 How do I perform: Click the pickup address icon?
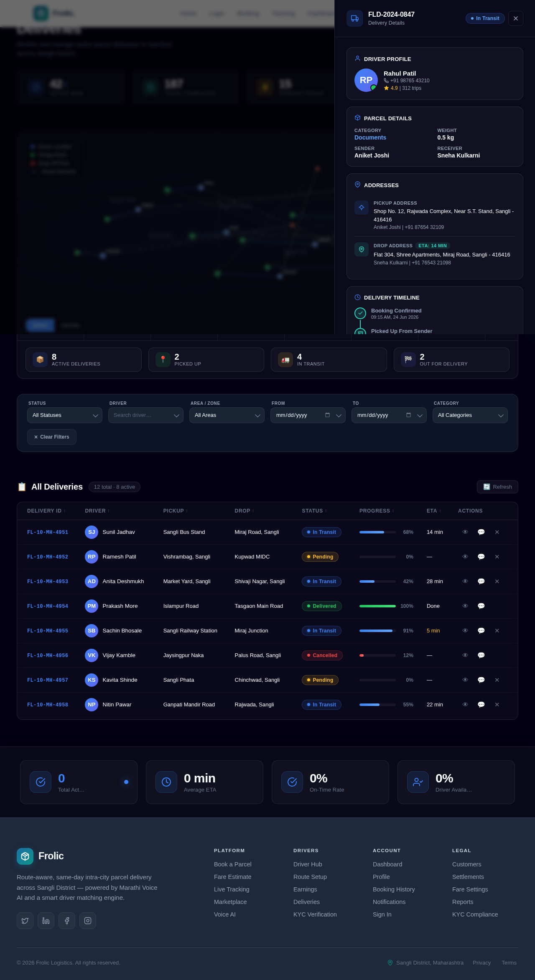click(362, 208)
